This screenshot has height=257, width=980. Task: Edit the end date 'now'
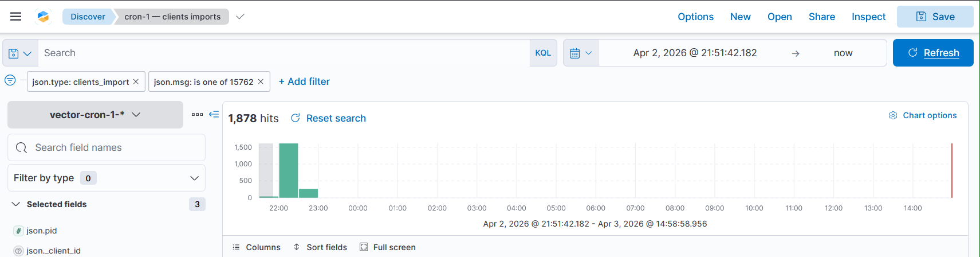[x=843, y=53]
